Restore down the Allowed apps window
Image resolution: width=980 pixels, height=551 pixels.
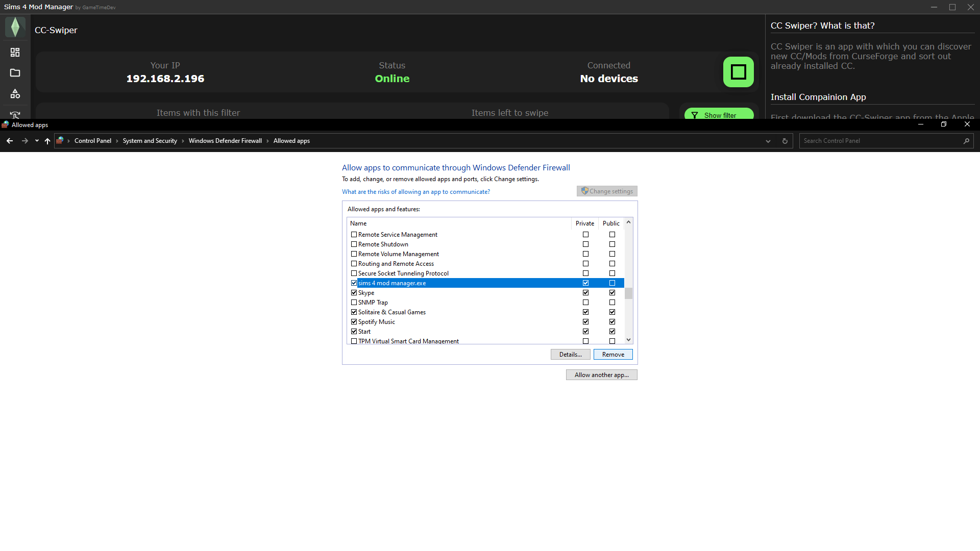click(x=944, y=124)
